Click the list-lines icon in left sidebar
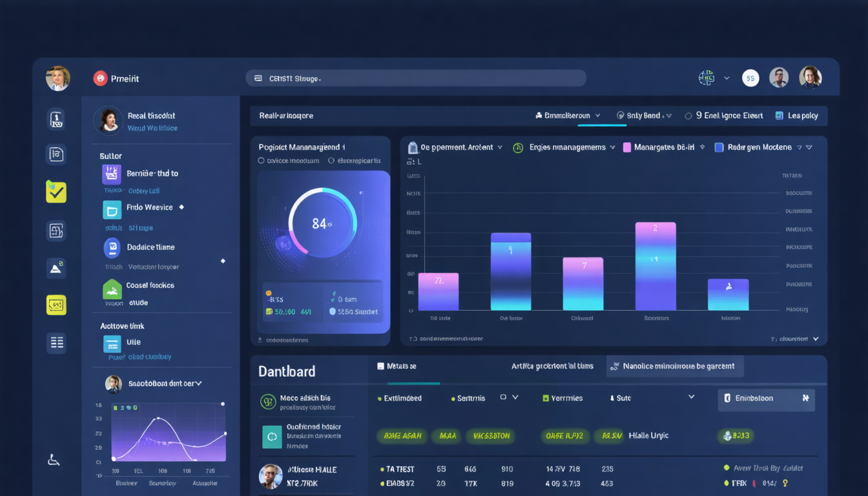The height and width of the screenshot is (496, 868). point(56,342)
